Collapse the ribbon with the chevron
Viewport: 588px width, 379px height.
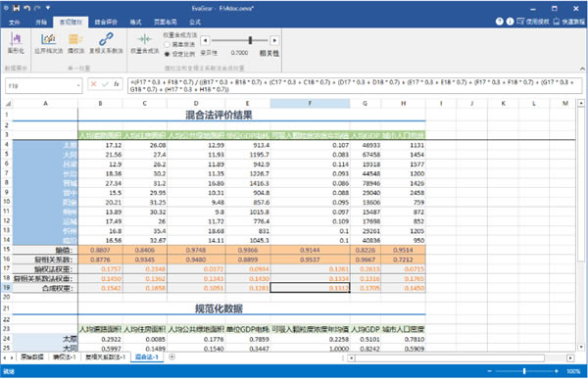(x=582, y=69)
